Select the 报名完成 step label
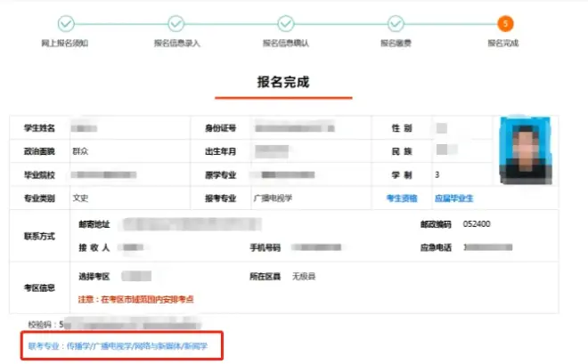 [x=504, y=43]
